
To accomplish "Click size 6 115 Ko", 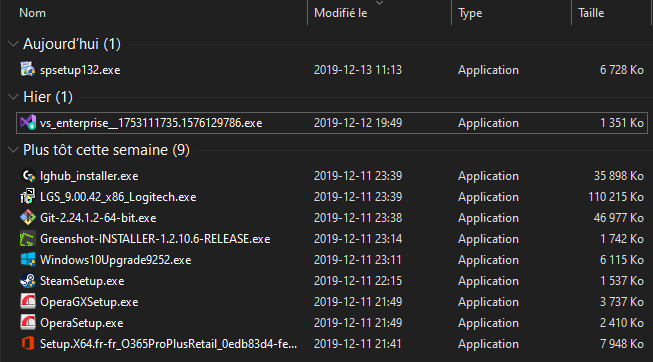I will [x=621, y=260].
